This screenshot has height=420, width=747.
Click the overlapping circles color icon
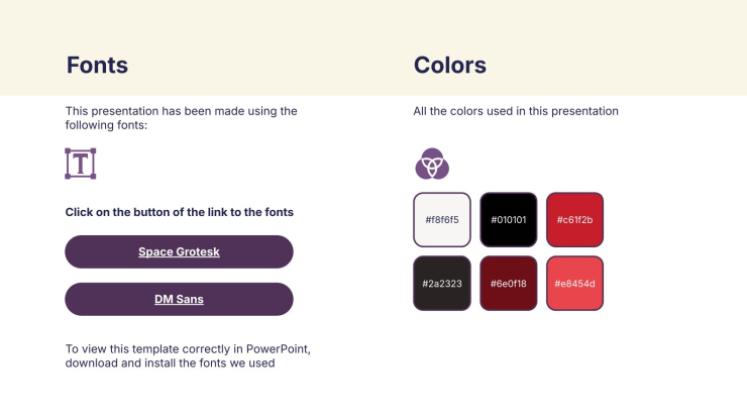tap(432, 164)
